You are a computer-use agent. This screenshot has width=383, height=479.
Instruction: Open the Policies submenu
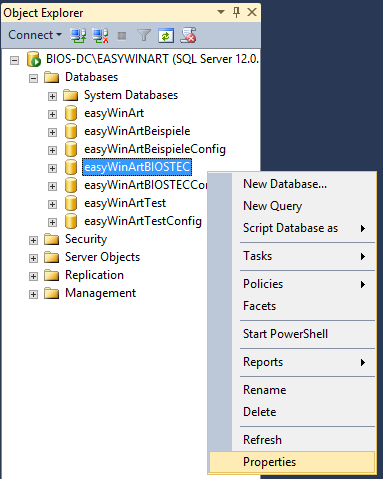[x=292, y=284]
